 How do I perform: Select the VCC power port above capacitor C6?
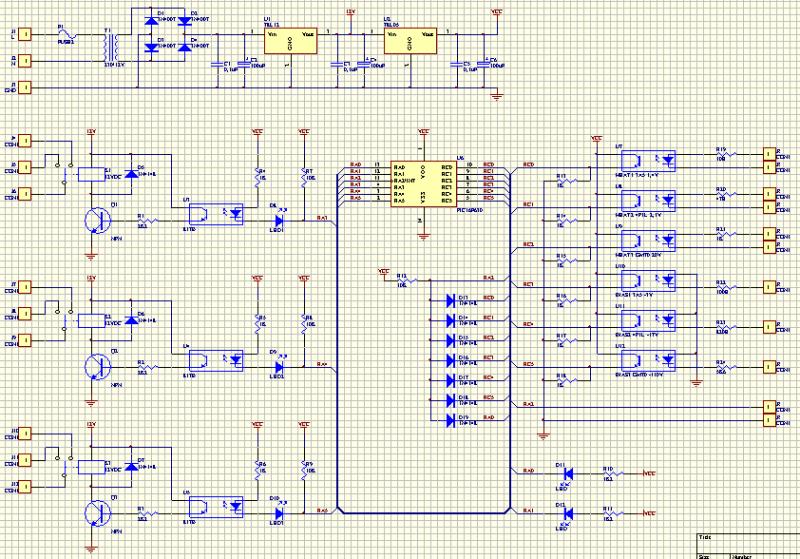pyautogui.click(x=497, y=14)
